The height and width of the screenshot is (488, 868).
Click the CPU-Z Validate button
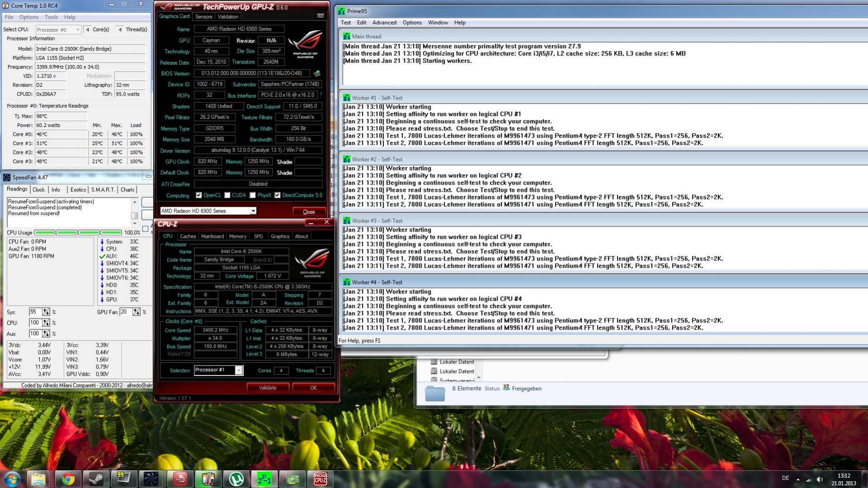click(x=267, y=388)
